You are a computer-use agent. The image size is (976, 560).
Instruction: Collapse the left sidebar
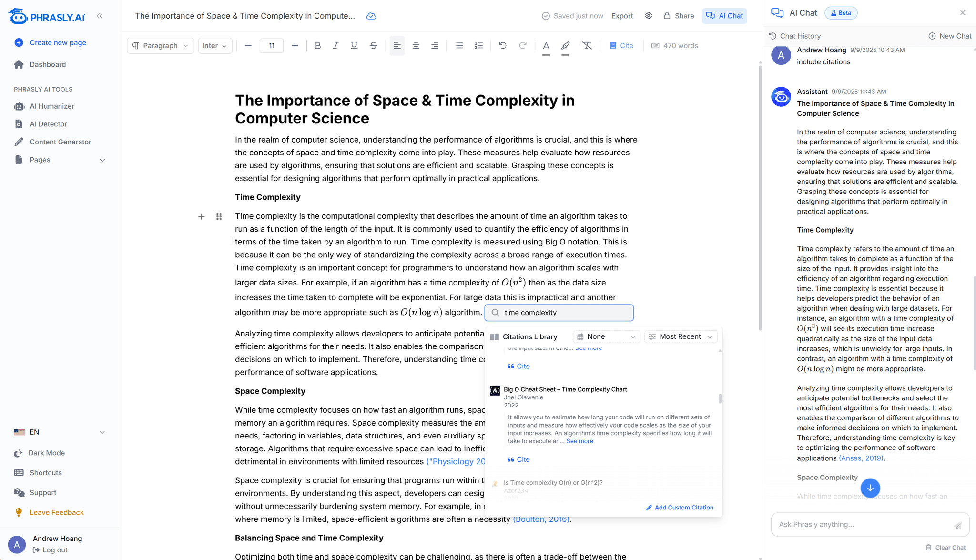(100, 16)
